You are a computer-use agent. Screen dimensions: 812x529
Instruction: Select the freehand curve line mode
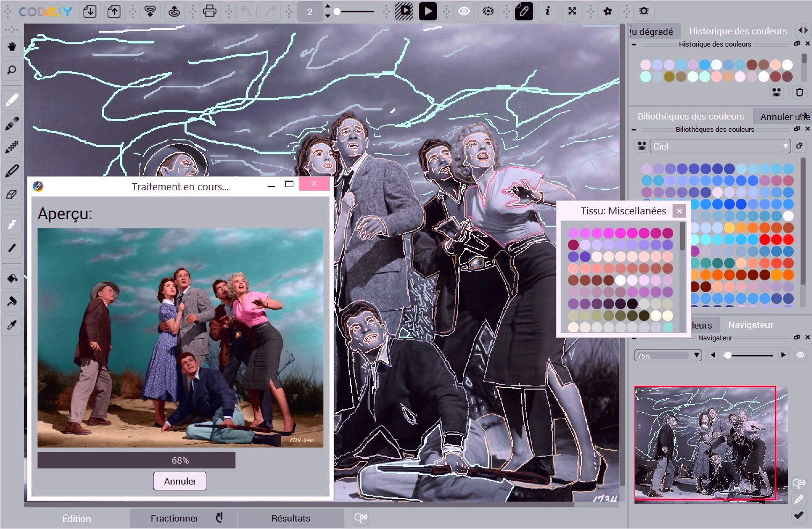(12, 225)
